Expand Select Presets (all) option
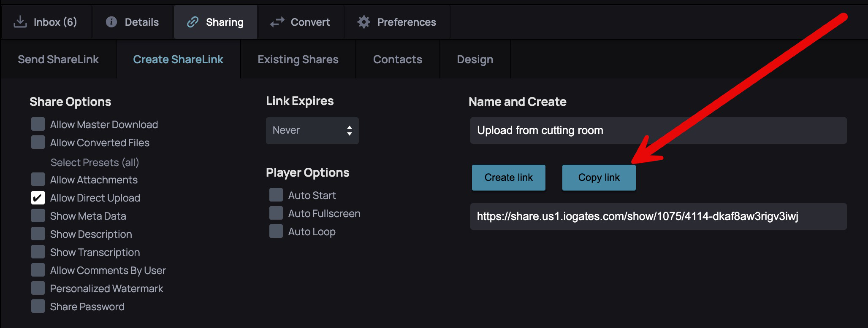This screenshot has width=868, height=328. click(x=95, y=162)
